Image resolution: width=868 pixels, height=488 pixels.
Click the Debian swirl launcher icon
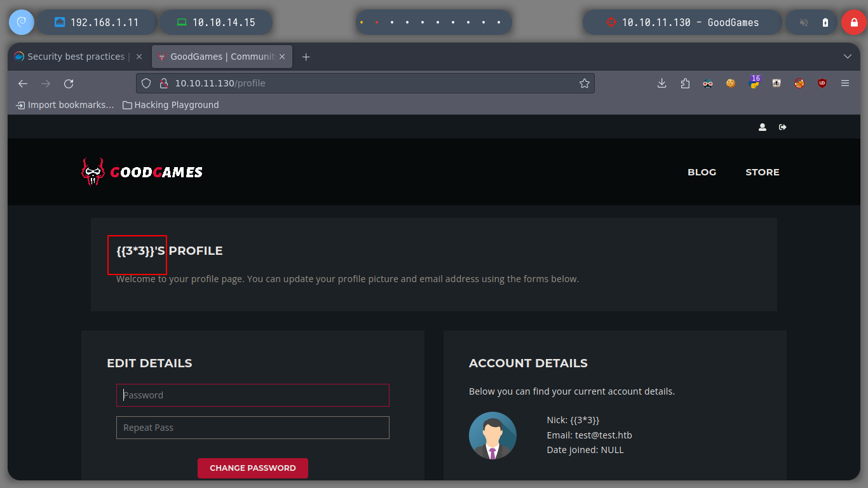21,22
